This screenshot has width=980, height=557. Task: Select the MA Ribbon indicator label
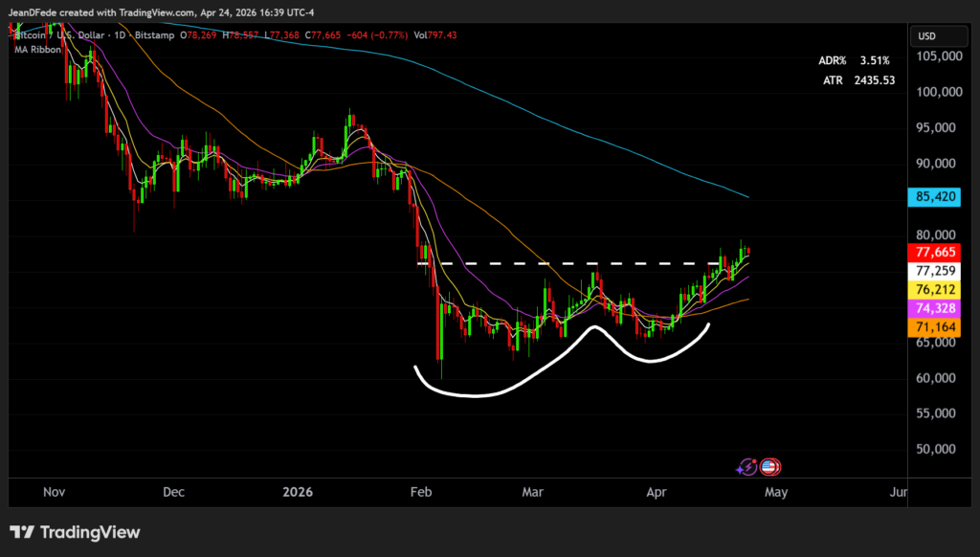coord(38,49)
